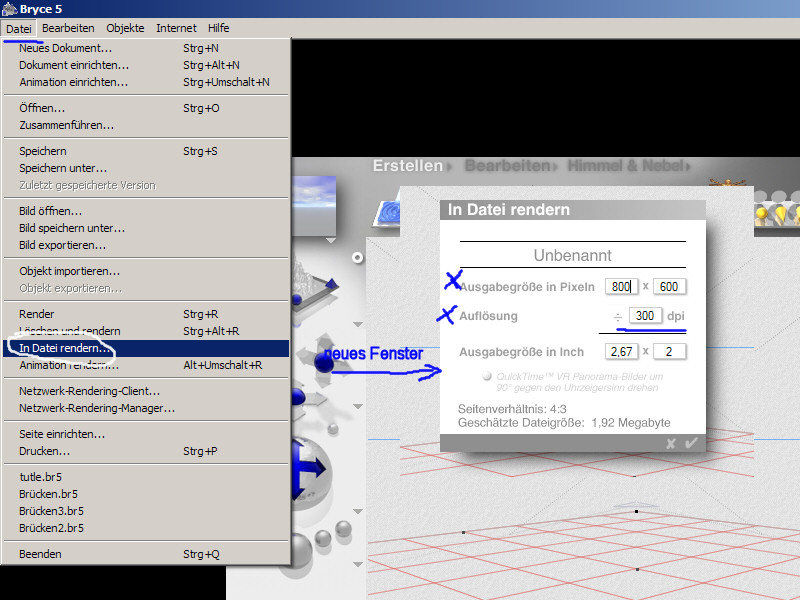Open recent file Brücken2.br5

[146, 528]
